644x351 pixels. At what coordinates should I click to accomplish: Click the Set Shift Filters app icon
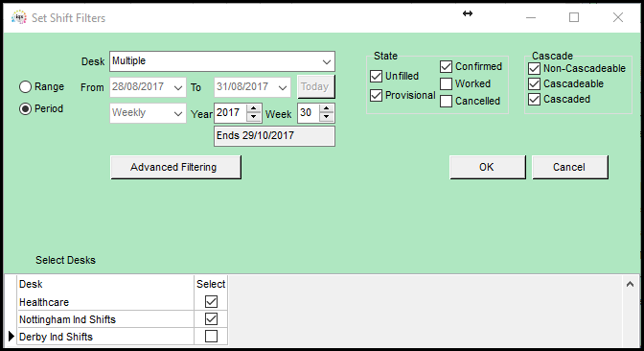19,17
